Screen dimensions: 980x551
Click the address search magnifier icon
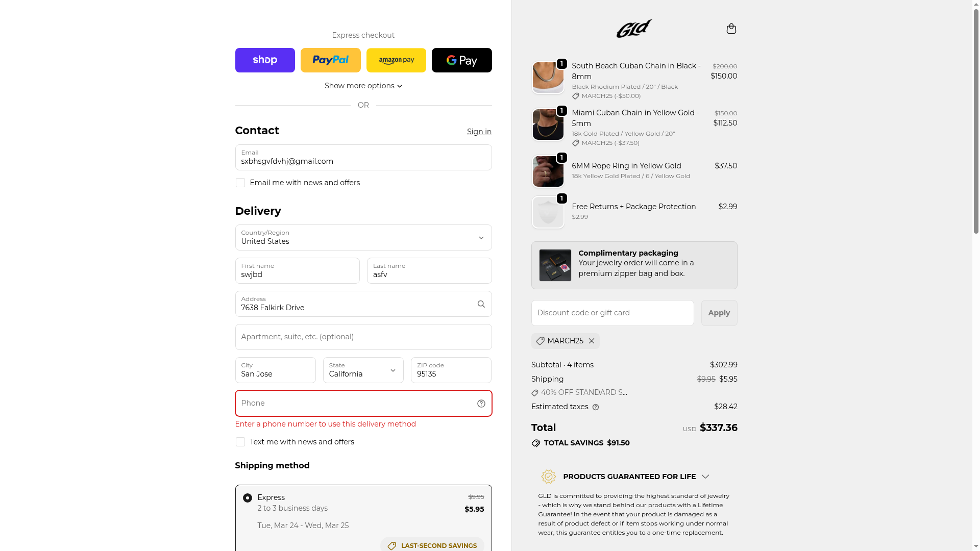[481, 304]
